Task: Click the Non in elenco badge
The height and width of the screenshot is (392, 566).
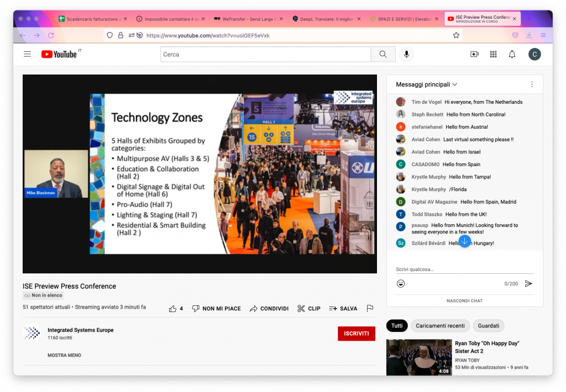Action: pyautogui.click(x=43, y=295)
